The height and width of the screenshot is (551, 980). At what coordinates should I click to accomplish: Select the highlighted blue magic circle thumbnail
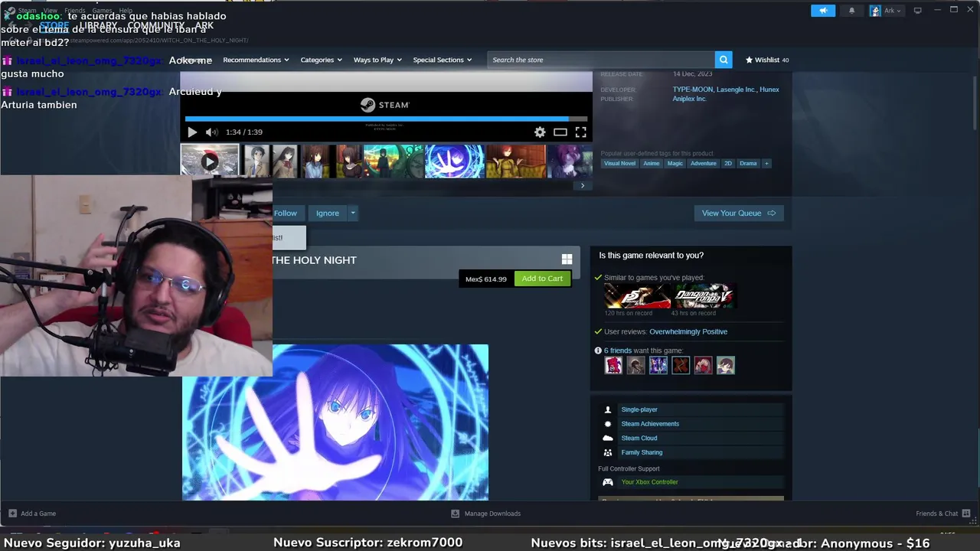click(455, 161)
